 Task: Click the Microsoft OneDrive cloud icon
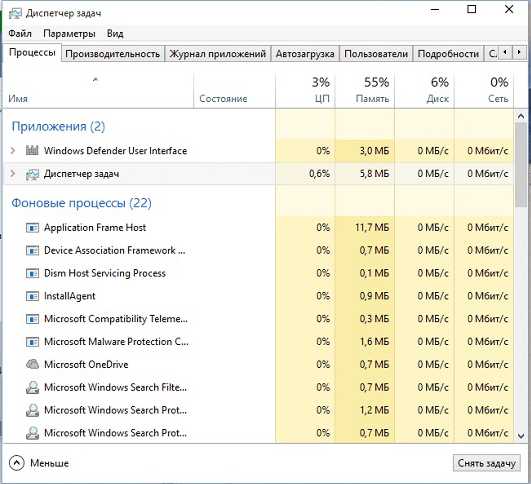(32, 364)
